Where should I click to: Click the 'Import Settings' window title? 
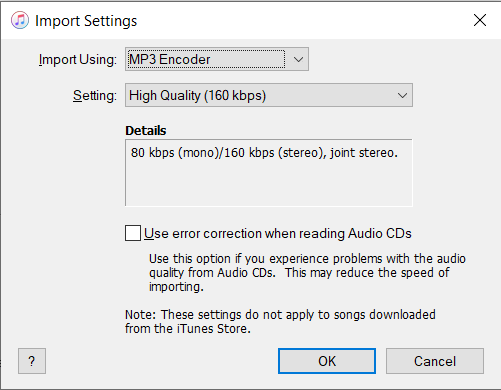point(86,21)
